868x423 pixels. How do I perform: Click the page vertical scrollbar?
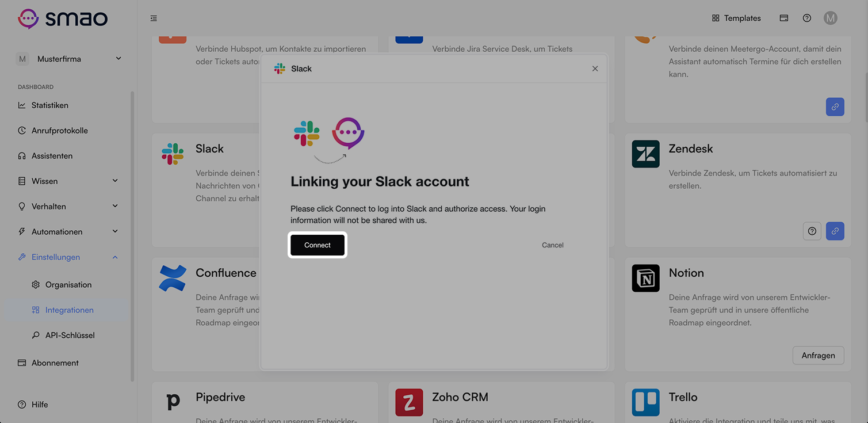pyautogui.click(x=866, y=98)
